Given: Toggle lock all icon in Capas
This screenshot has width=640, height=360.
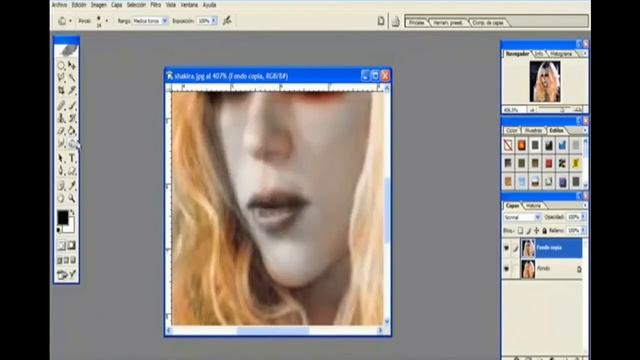Looking at the screenshot, I should (x=544, y=231).
